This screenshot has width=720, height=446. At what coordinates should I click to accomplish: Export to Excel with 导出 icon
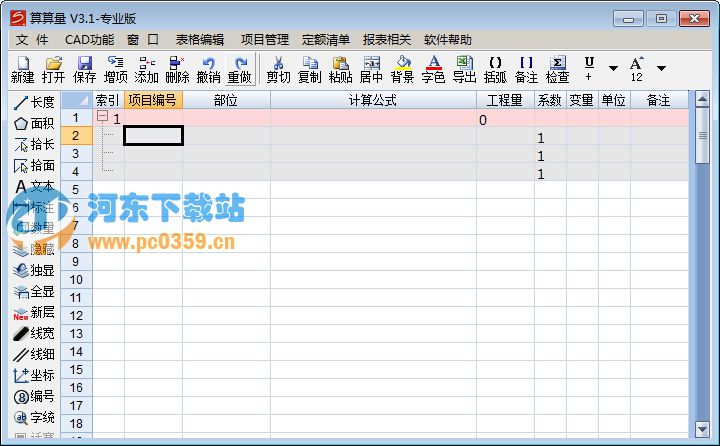tap(465, 69)
